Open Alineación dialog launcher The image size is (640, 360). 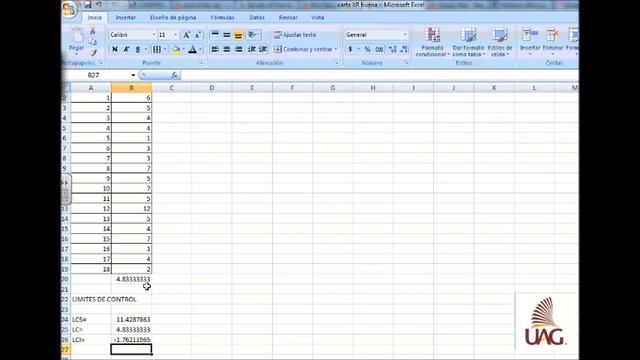click(337, 63)
